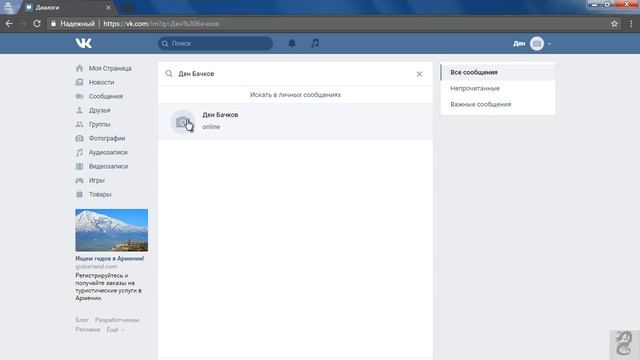Expand the Ещё footer menu

[115, 329]
